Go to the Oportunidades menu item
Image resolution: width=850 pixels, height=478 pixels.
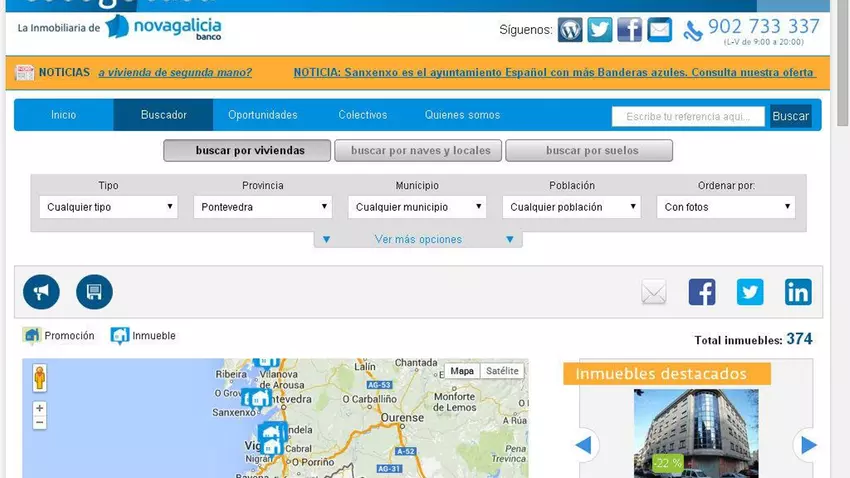263,115
